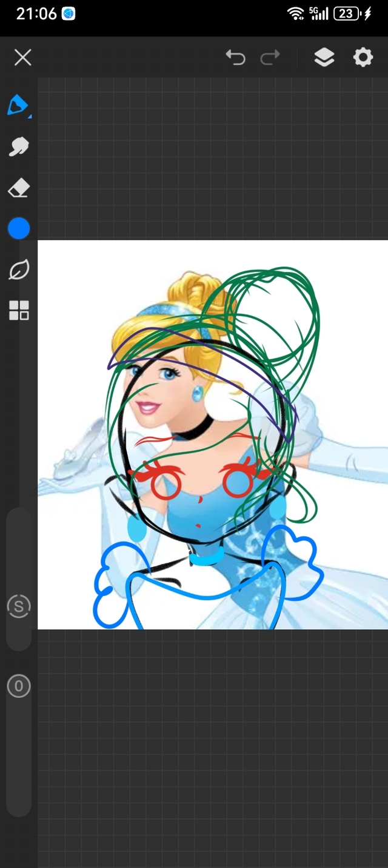388x868 pixels.
Task: Open the settings gear menu
Action: 363,58
